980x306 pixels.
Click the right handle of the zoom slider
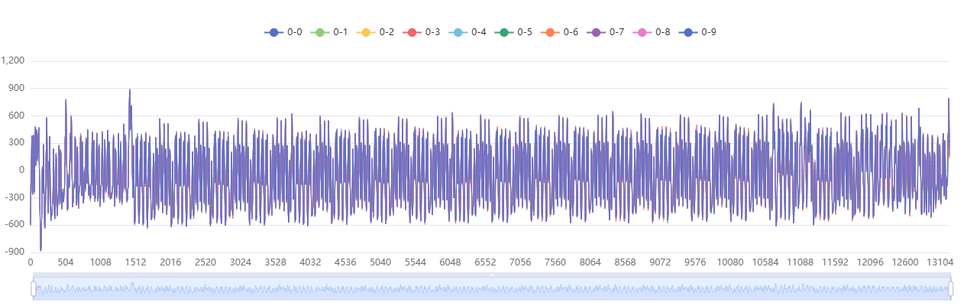tap(951, 288)
